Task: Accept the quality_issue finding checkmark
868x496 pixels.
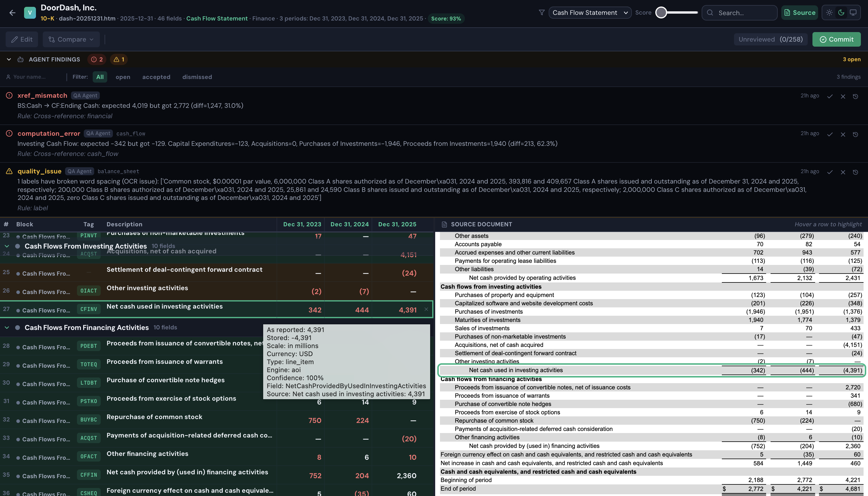Action: [830, 172]
